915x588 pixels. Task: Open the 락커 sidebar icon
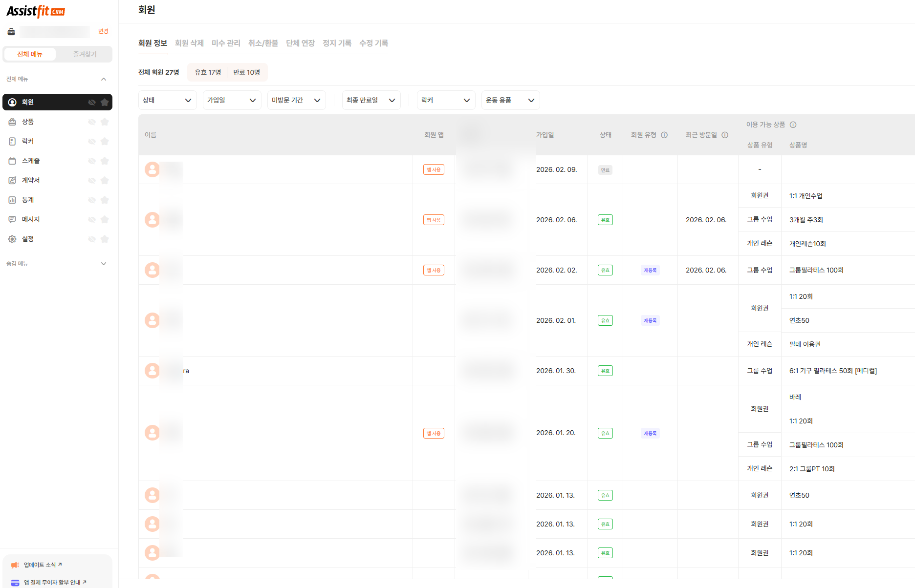(12, 141)
